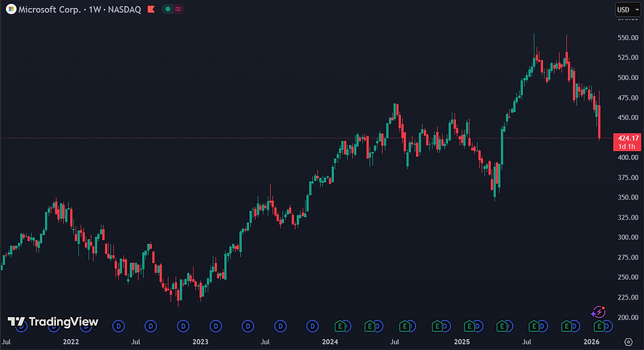This screenshot has width=644, height=350.
Task: Click the 450.00 price axis label
Action: pyautogui.click(x=628, y=118)
